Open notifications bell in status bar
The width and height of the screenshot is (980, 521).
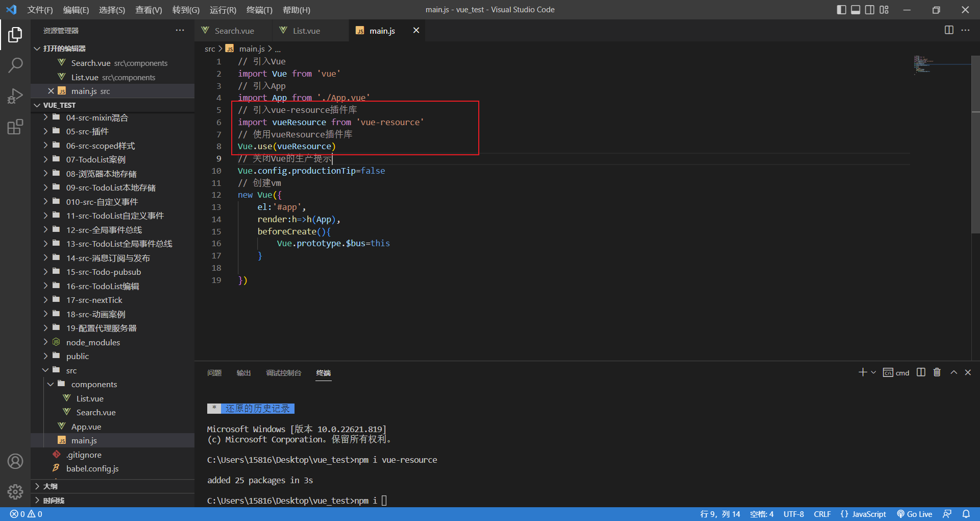point(966,514)
